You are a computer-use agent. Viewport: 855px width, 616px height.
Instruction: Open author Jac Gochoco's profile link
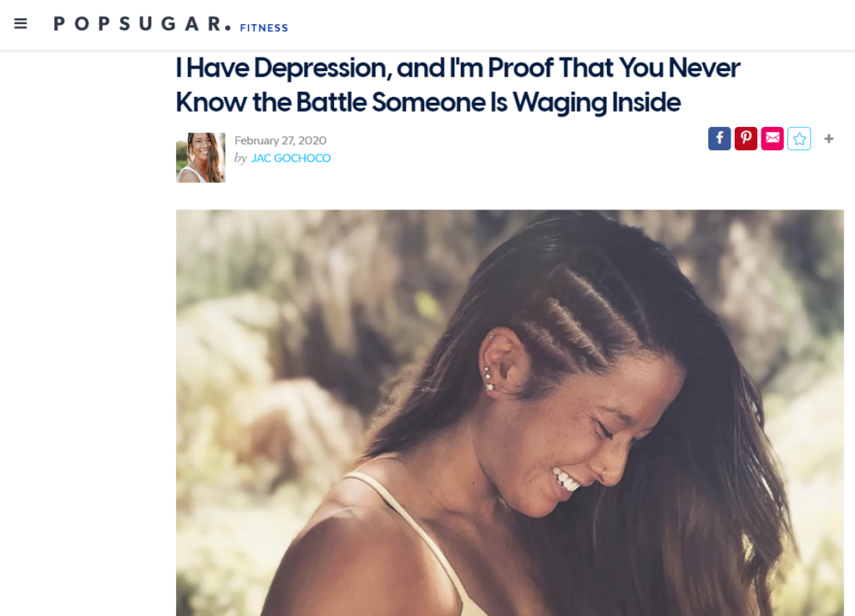[x=291, y=158]
